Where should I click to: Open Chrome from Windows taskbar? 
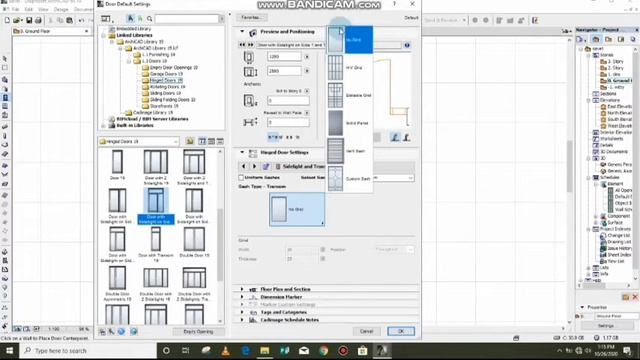coord(323,351)
